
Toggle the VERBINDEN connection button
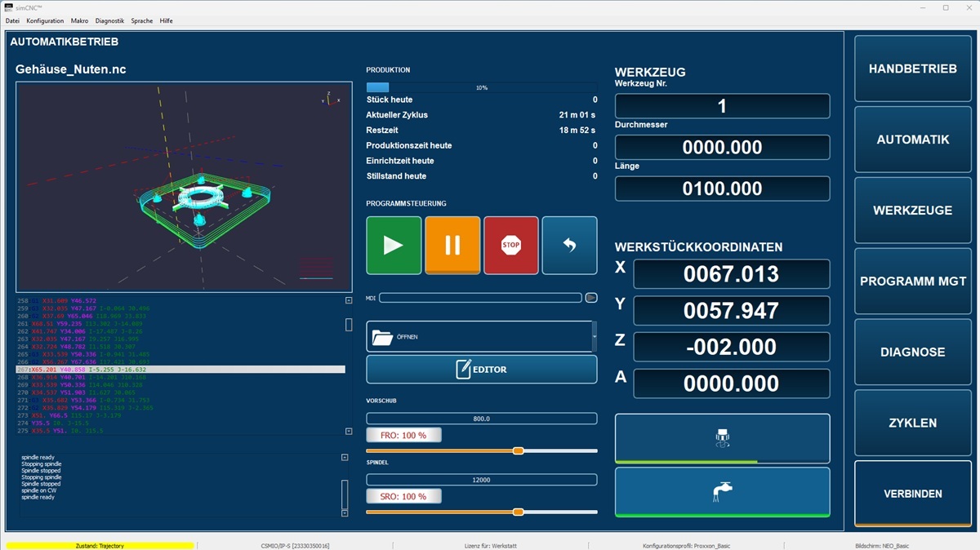click(913, 494)
